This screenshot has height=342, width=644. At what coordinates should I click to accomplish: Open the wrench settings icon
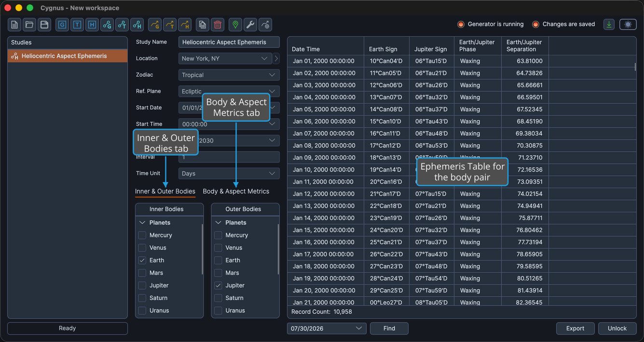click(250, 25)
